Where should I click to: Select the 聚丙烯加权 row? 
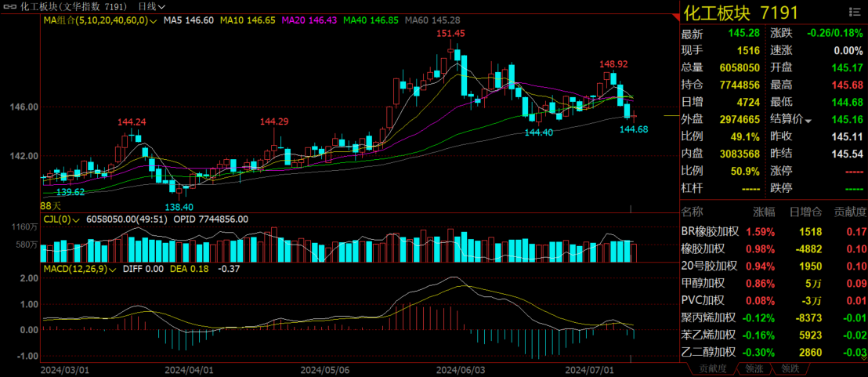pos(774,317)
